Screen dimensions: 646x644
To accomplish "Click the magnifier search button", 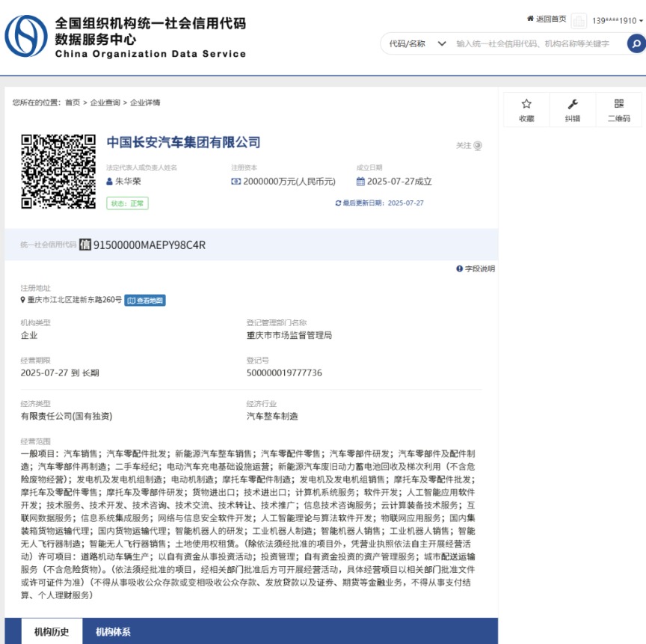I will point(636,43).
